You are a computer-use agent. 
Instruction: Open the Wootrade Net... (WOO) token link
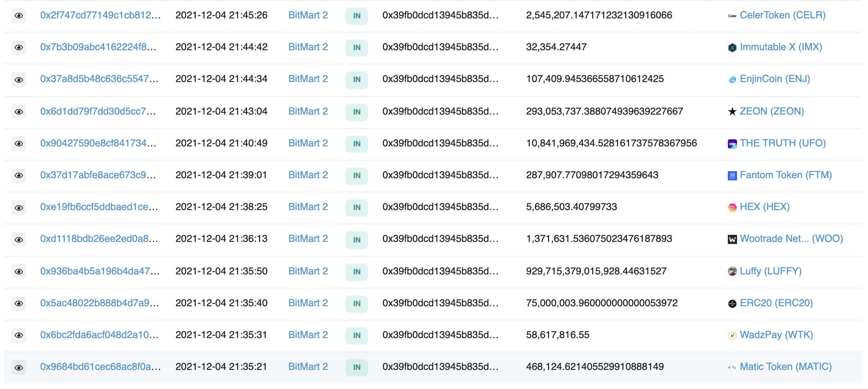point(792,239)
